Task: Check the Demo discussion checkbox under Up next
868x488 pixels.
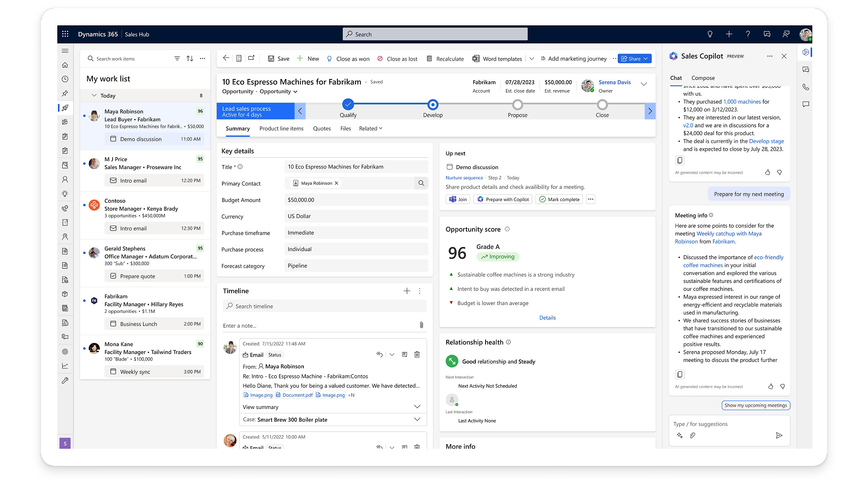Action: [x=450, y=167]
